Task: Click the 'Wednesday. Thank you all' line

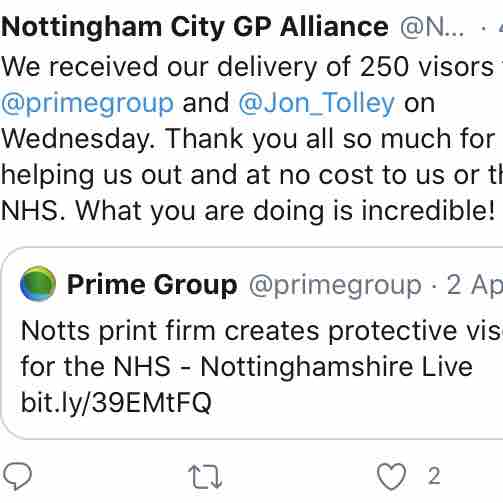Action: tap(168, 139)
